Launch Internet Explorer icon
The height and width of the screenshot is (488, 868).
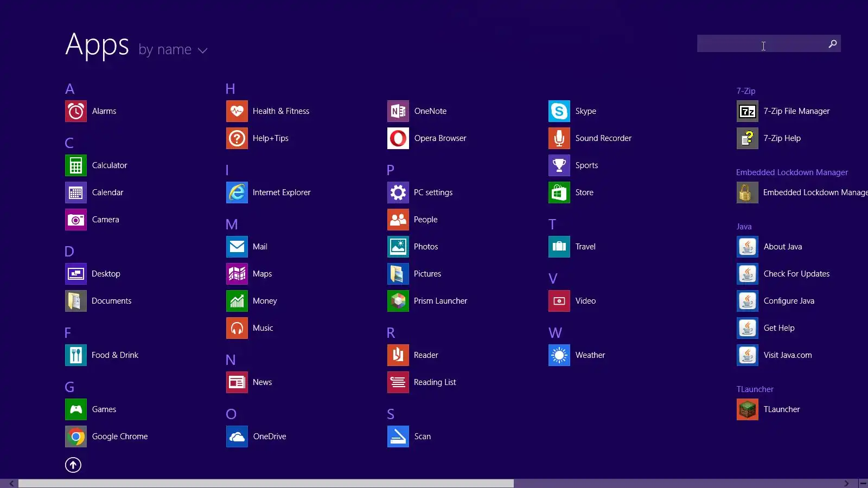(x=237, y=192)
